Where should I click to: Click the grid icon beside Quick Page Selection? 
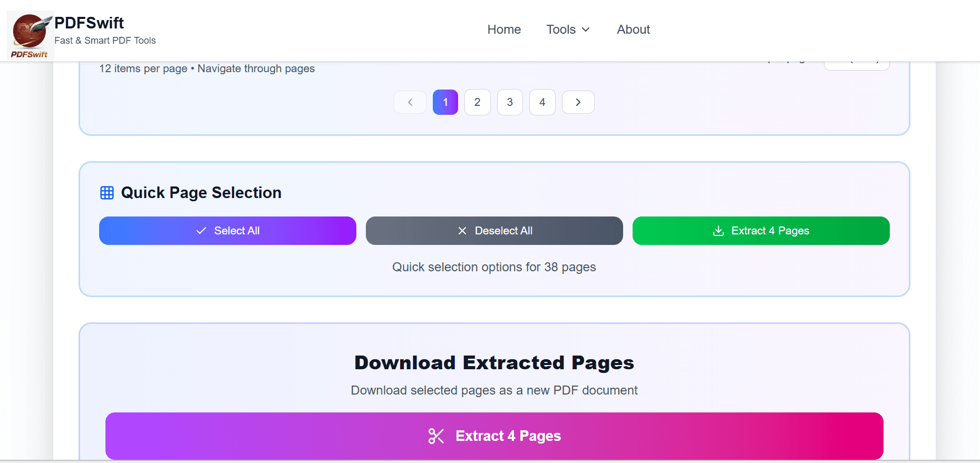click(x=107, y=193)
